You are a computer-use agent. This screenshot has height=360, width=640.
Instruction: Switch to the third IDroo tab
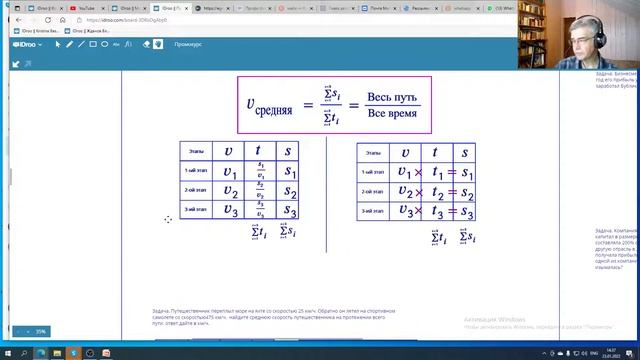click(171, 8)
